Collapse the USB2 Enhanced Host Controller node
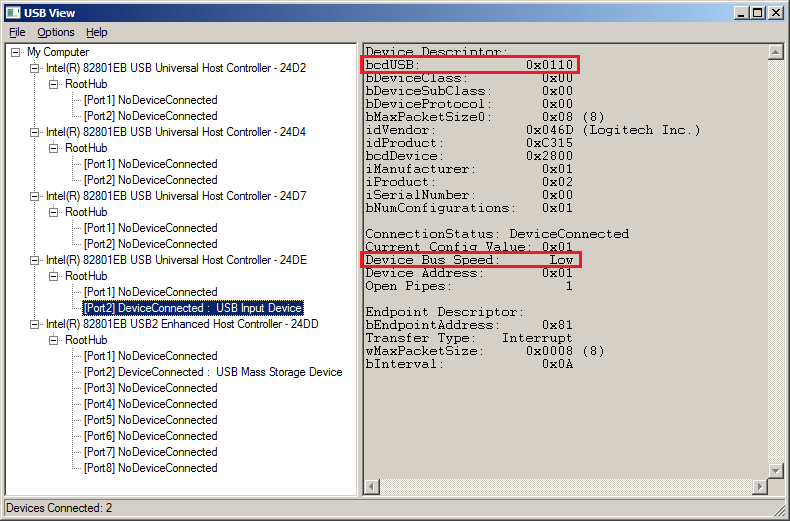The image size is (790, 521). (x=36, y=324)
